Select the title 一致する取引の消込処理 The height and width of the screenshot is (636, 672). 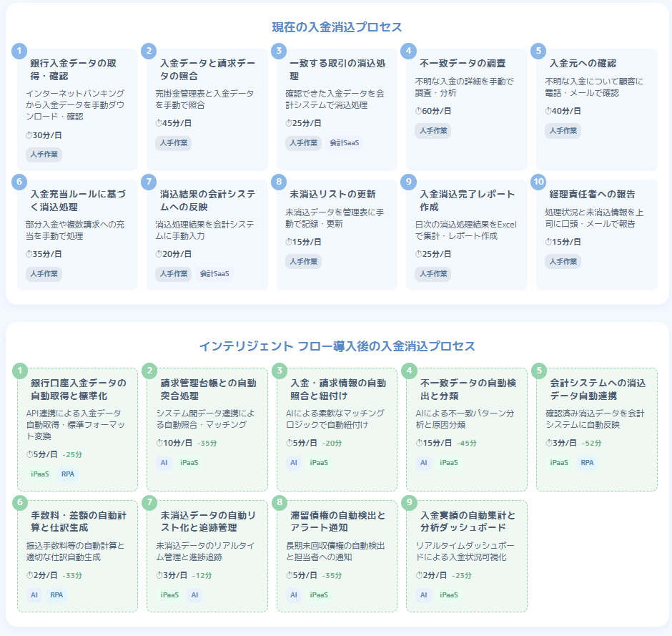pos(337,69)
